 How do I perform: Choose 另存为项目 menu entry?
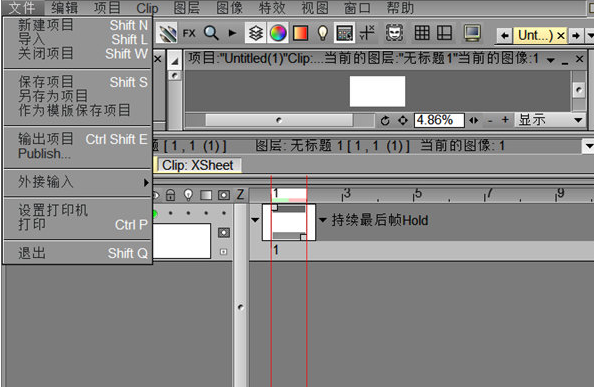pyautogui.click(x=78, y=96)
